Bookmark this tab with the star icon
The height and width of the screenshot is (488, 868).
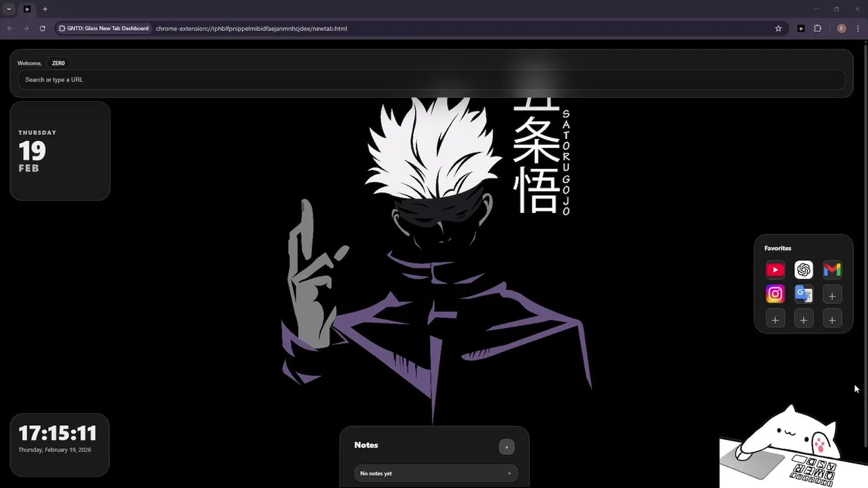click(x=778, y=28)
